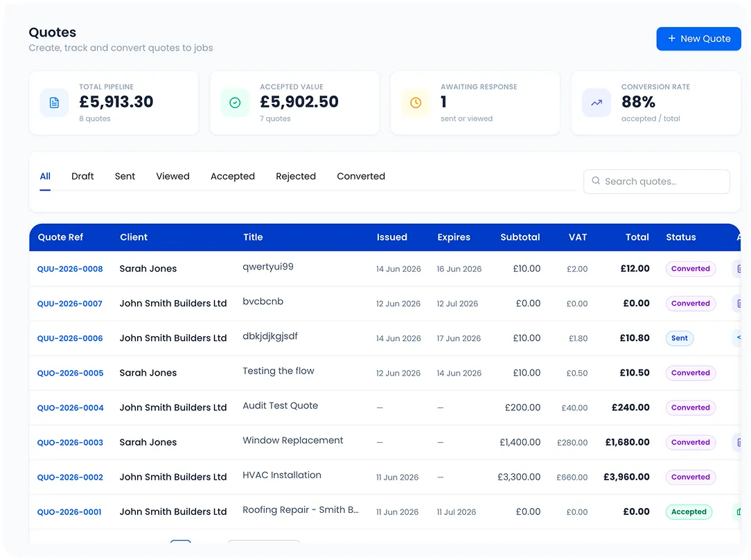The height and width of the screenshot is (560, 751).
Task: Click the VAT column header
Action: point(578,237)
